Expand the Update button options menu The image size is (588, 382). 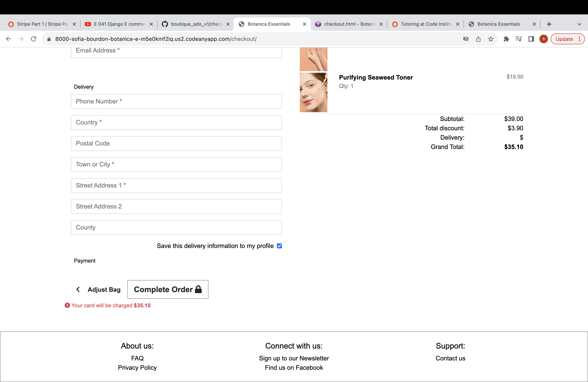(580, 39)
